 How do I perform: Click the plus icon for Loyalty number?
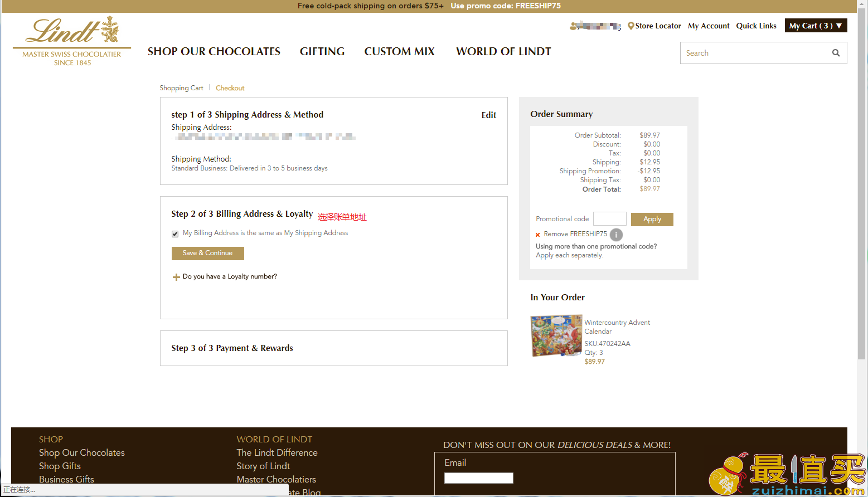(176, 277)
